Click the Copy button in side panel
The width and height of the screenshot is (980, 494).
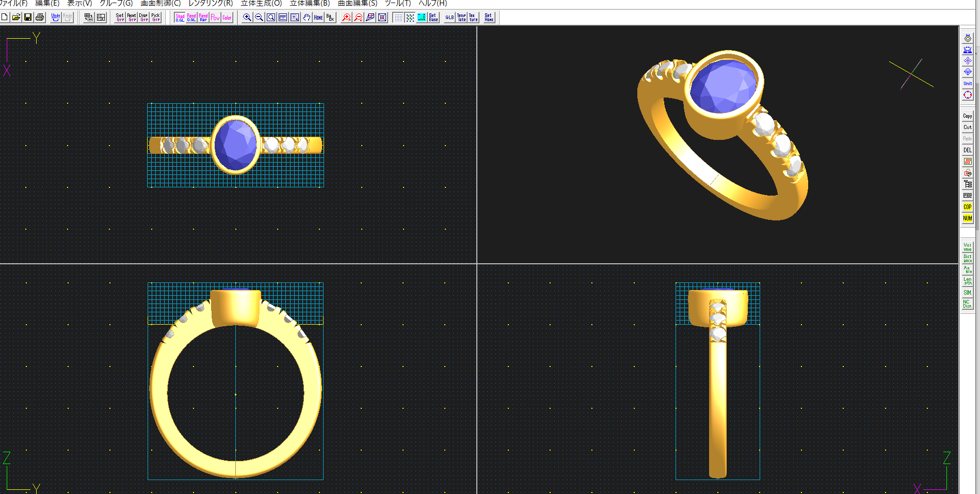[x=968, y=116]
